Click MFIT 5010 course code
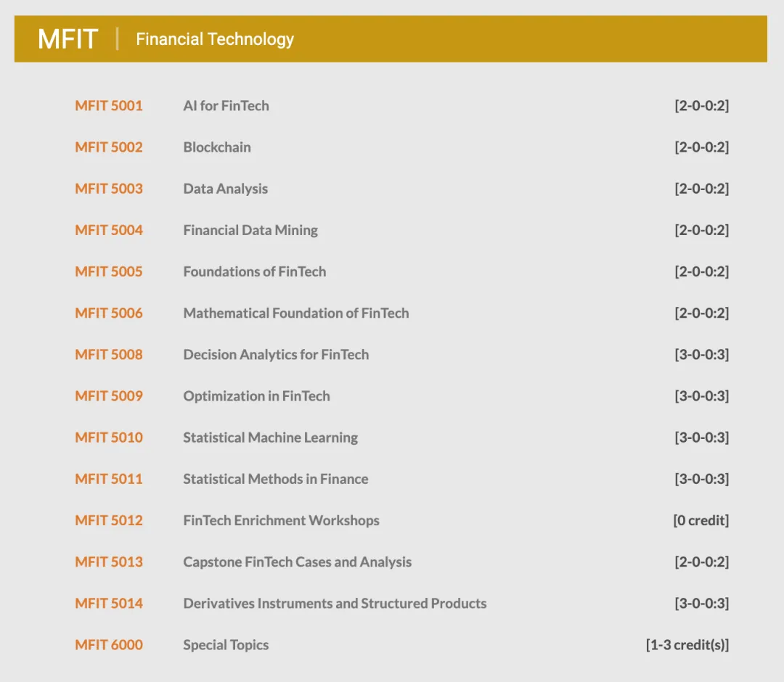Viewport: 784px width, 682px height. point(108,437)
